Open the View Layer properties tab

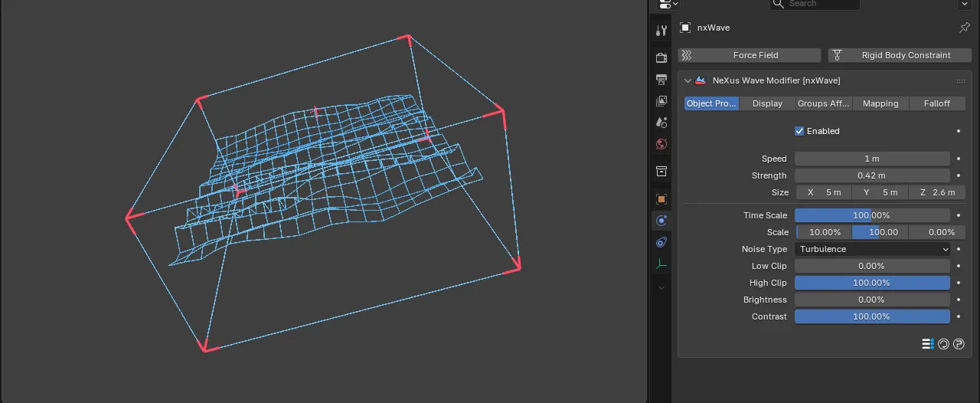click(661, 100)
